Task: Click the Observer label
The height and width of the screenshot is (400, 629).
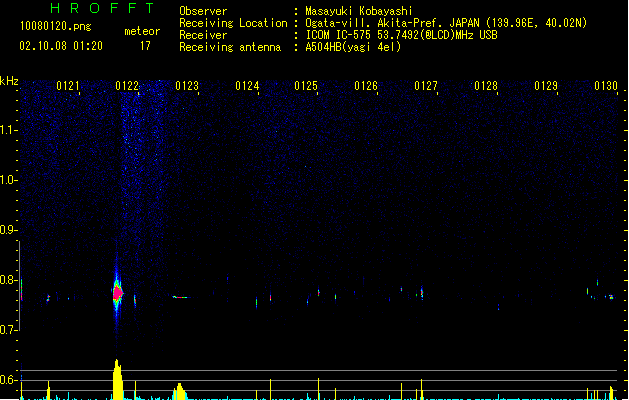Action: (203, 11)
